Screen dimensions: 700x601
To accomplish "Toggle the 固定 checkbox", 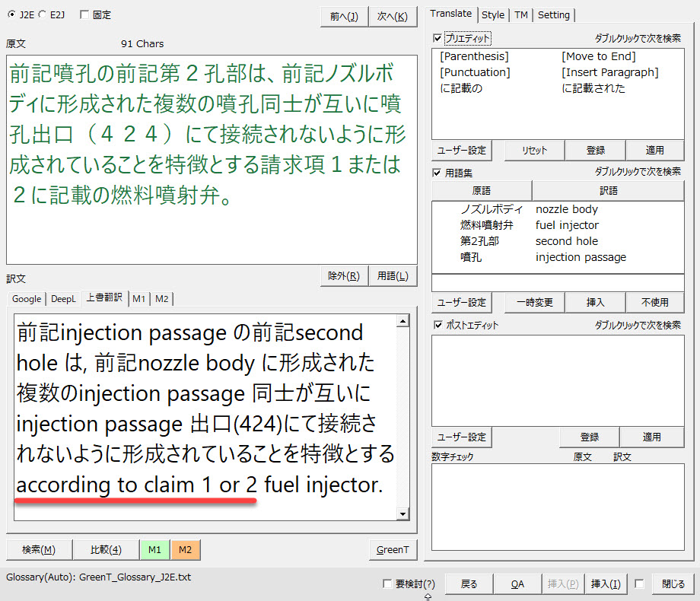I will tap(84, 14).
